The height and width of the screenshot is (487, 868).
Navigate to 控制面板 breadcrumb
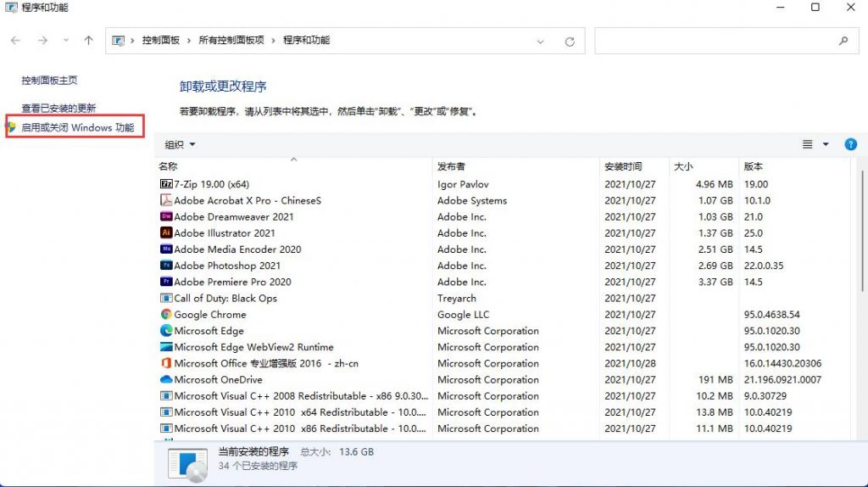pos(160,41)
